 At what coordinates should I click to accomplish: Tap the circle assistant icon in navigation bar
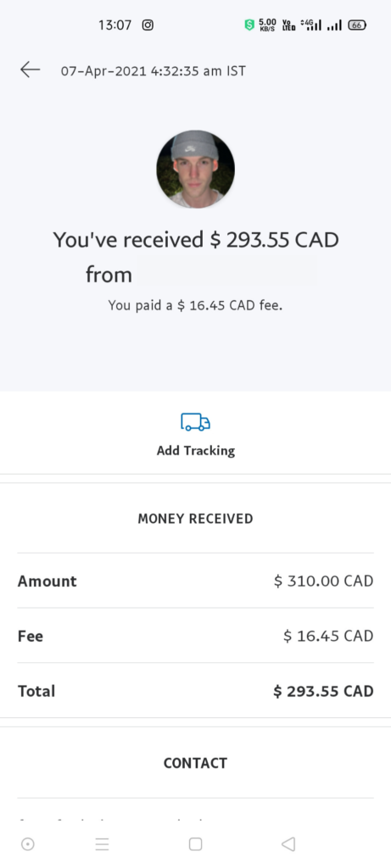coord(28,843)
